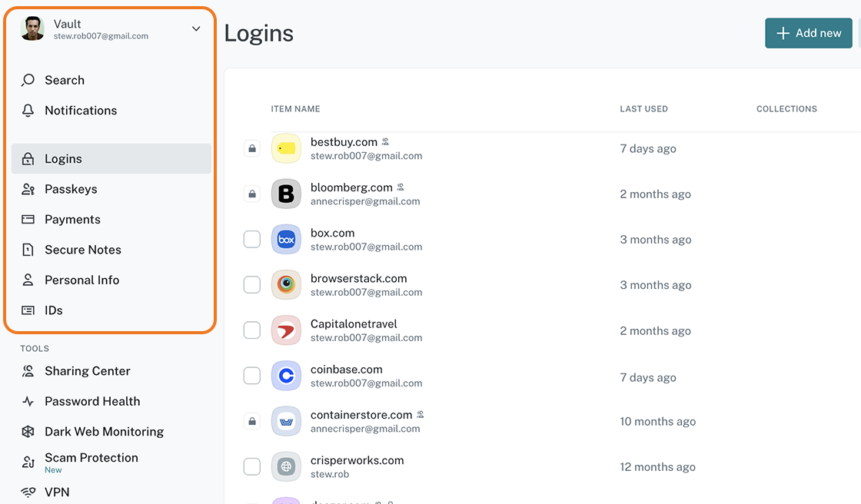Screen dimensions: 861x504
Task: Click the Notifications bell icon
Action: 28,111
